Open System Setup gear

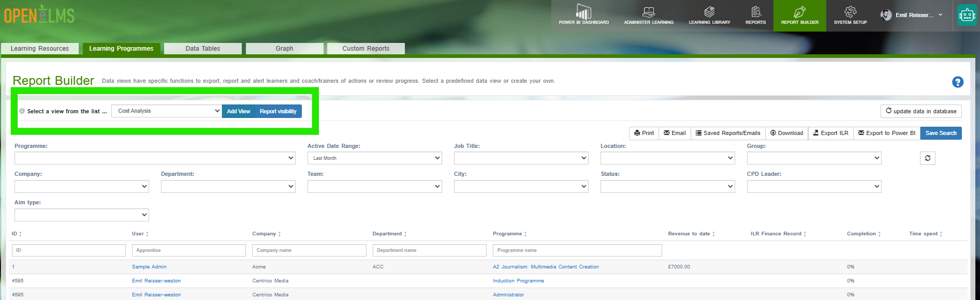[x=850, y=15]
